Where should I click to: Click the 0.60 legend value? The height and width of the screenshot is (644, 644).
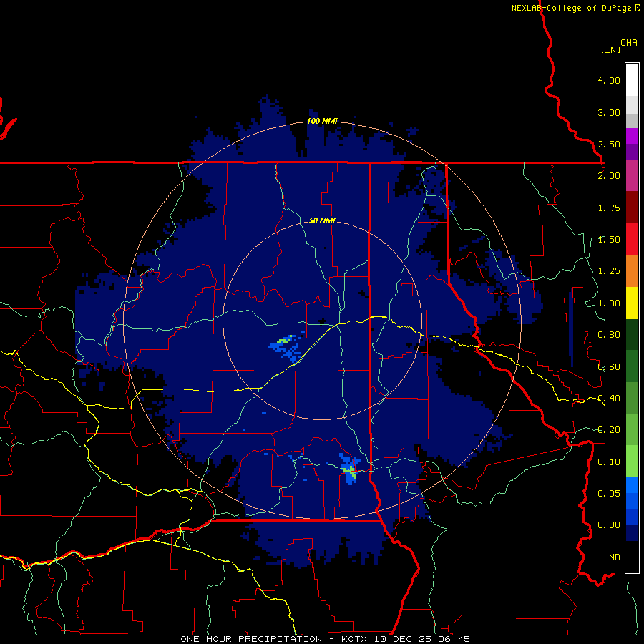[x=609, y=367]
